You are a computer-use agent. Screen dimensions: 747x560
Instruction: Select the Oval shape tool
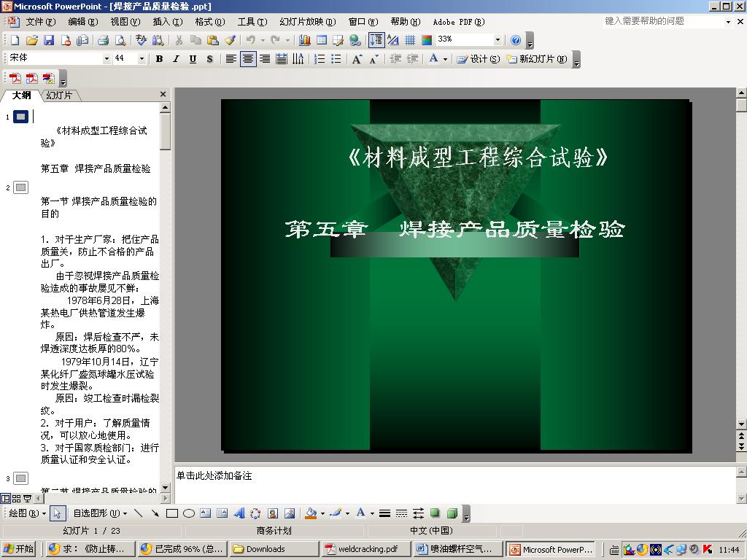point(189,513)
